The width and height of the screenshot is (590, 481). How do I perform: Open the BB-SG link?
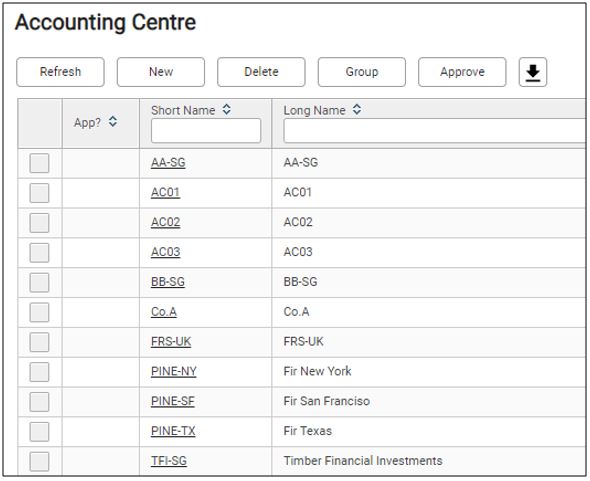168,282
